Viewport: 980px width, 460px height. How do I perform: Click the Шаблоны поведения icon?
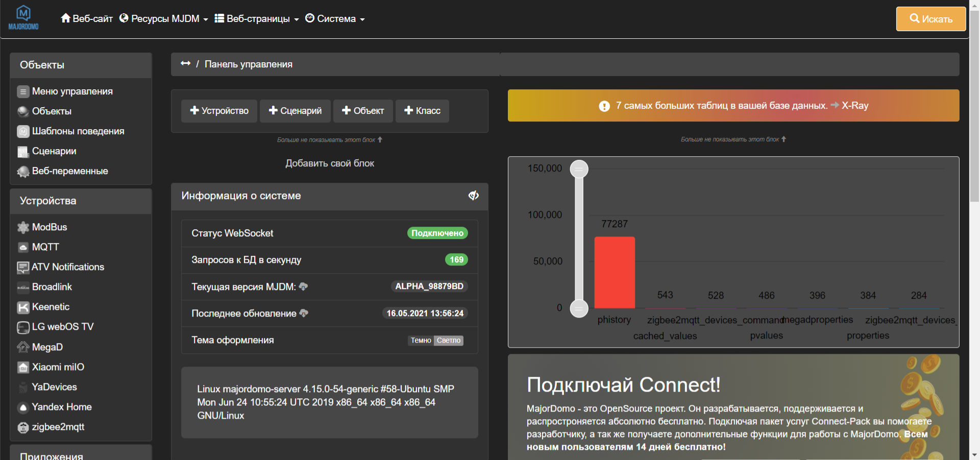tap(23, 131)
